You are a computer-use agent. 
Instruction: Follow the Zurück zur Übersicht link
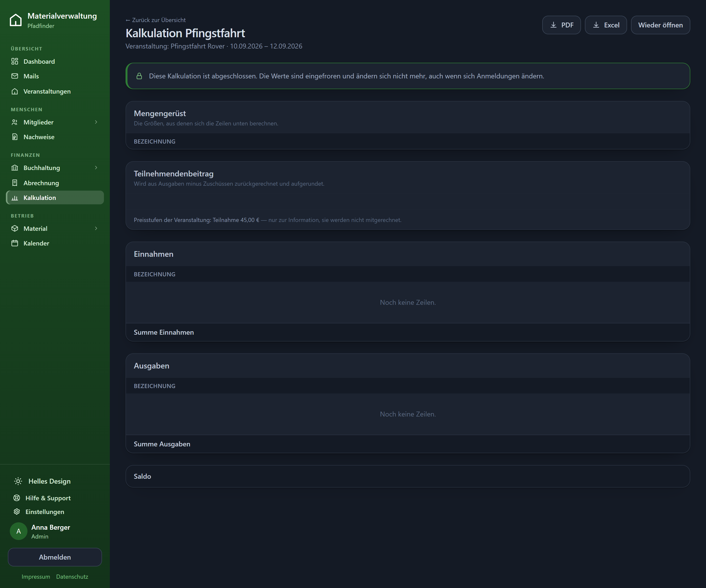pyautogui.click(x=156, y=20)
